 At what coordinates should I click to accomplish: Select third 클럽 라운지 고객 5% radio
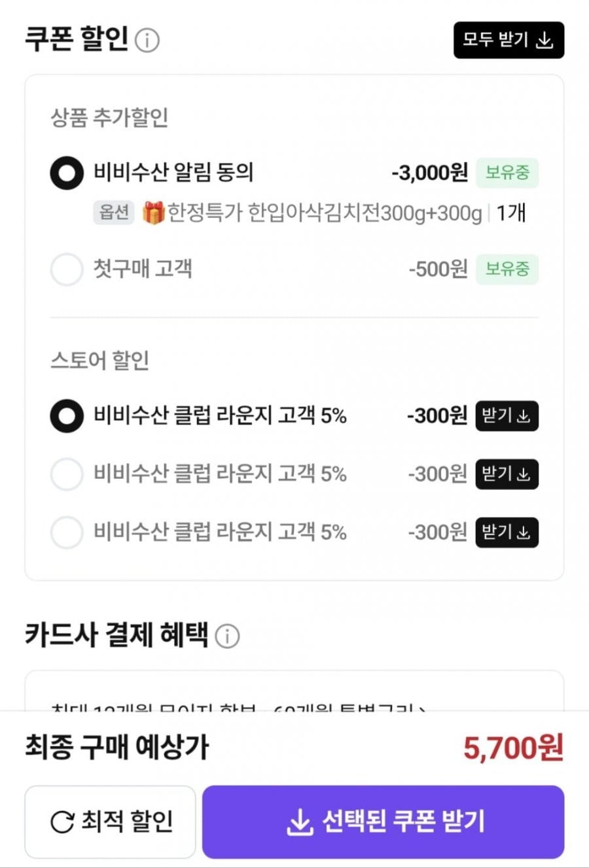67,532
